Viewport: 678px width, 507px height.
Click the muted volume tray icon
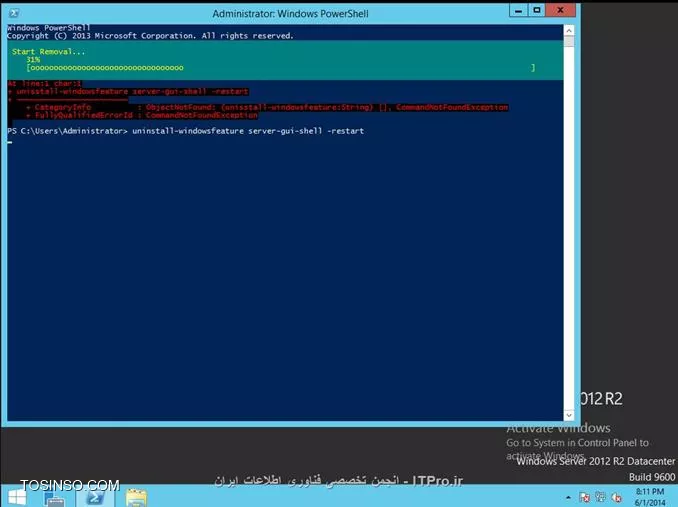coord(616,497)
